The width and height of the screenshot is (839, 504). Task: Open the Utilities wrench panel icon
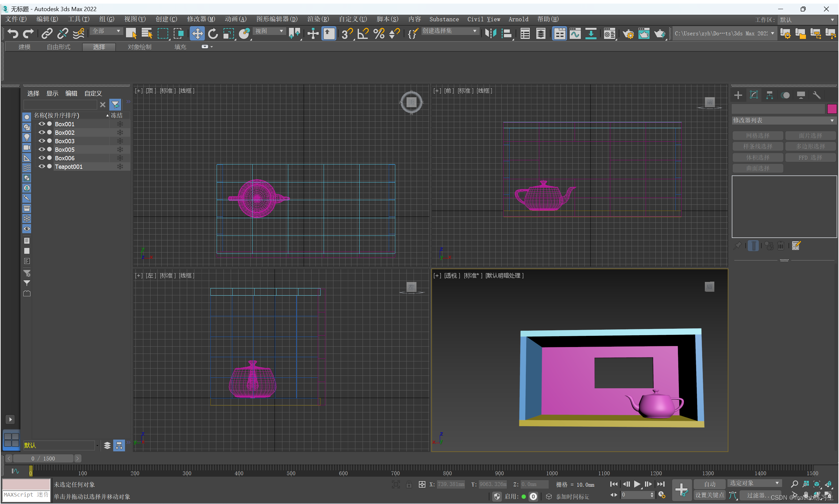point(816,95)
